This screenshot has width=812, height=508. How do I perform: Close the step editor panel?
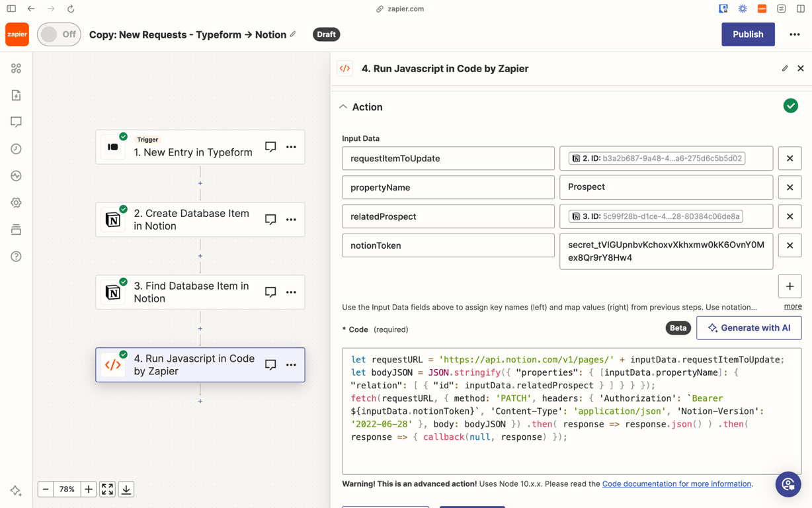[x=801, y=68]
